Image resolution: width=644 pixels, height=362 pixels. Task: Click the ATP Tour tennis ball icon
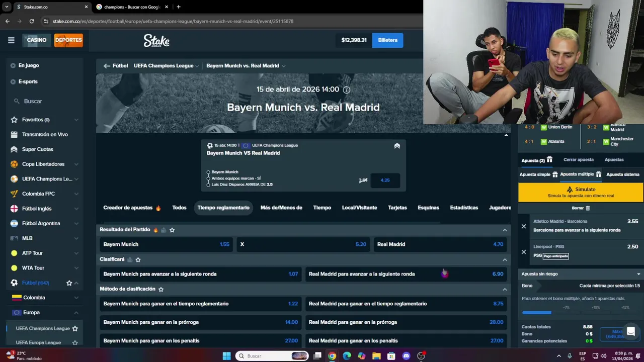click(14, 253)
